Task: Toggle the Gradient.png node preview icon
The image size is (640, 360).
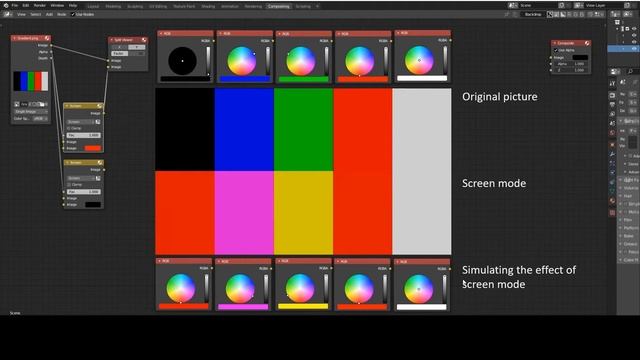Action: [x=47, y=38]
